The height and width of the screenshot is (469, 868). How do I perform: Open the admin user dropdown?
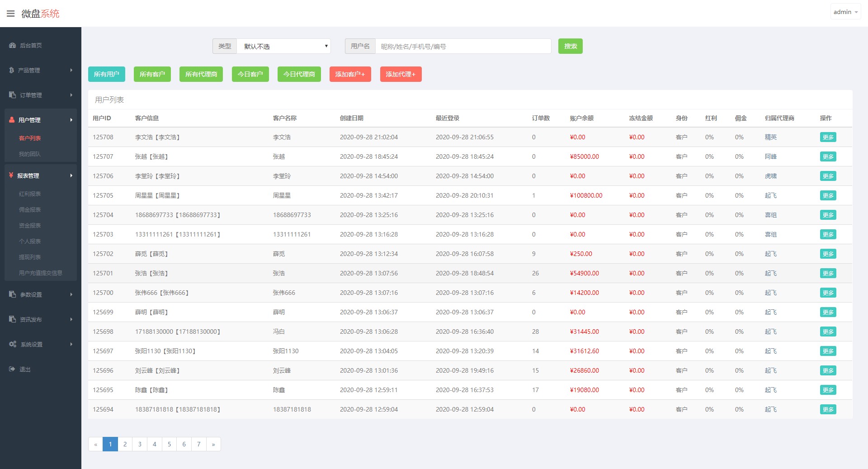(x=845, y=12)
